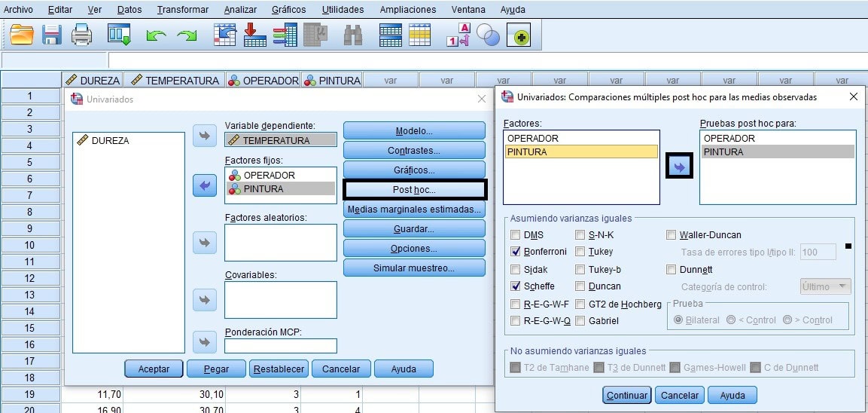The image size is (868, 413).
Task: Check the S-N-K test
Action: coord(580,235)
